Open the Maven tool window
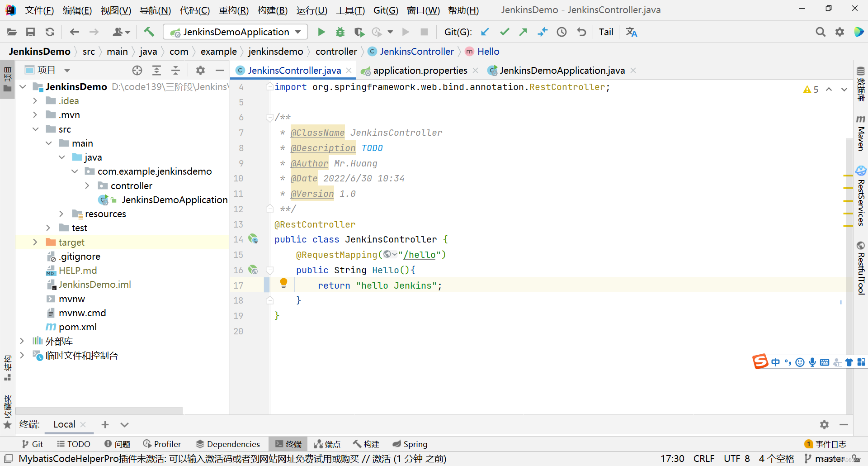 coord(861,133)
